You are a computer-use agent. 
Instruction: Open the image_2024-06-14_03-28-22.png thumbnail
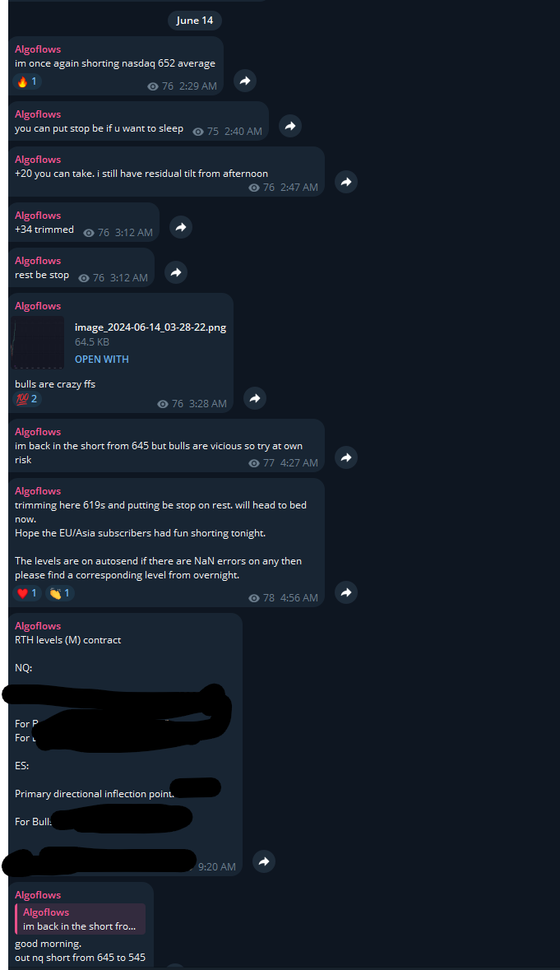click(38, 343)
